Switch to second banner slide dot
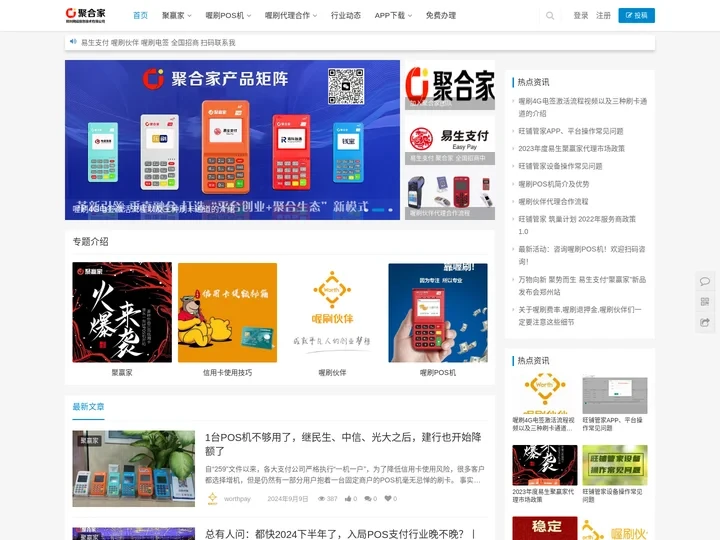Viewport: 720px width, 540px height. pyautogui.click(x=390, y=210)
